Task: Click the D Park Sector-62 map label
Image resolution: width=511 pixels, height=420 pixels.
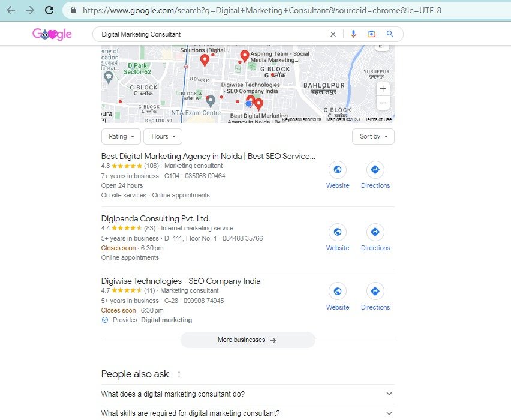Action: [x=137, y=68]
